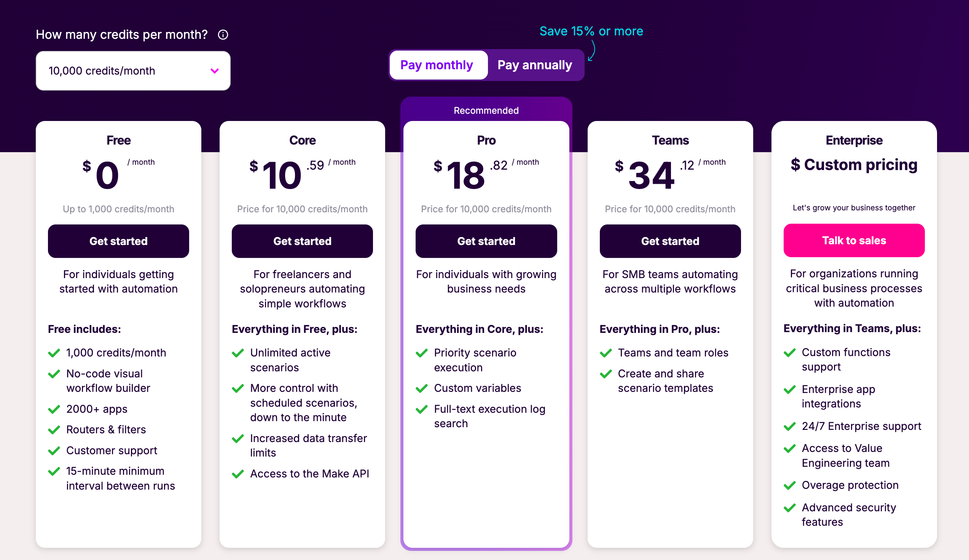Select the Pay monthly option
969x560 pixels.
click(x=438, y=65)
